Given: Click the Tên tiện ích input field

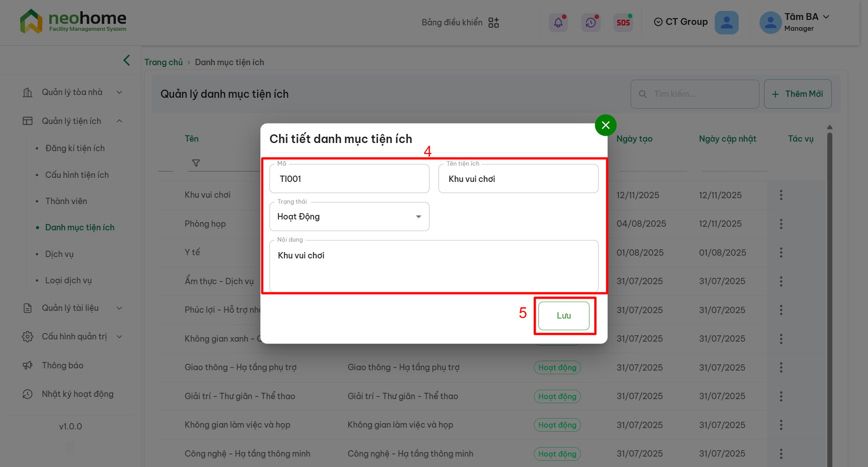Looking at the screenshot, I should [518, 179].
